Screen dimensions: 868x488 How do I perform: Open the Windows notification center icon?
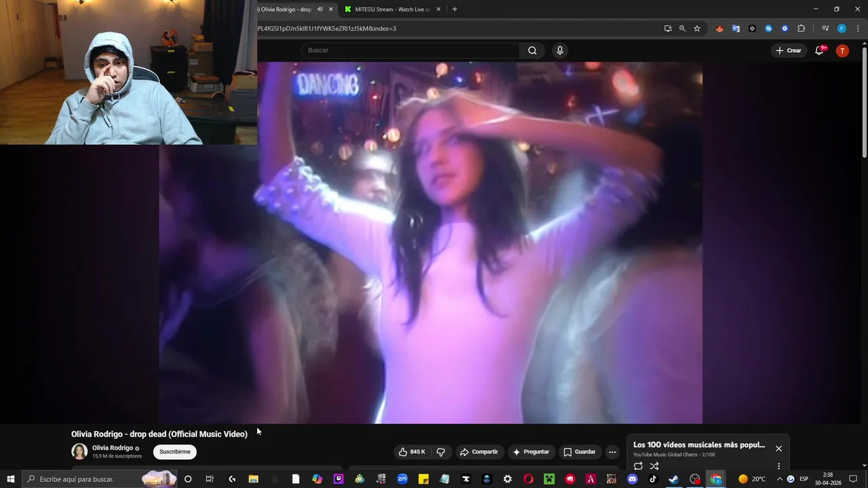853,479
